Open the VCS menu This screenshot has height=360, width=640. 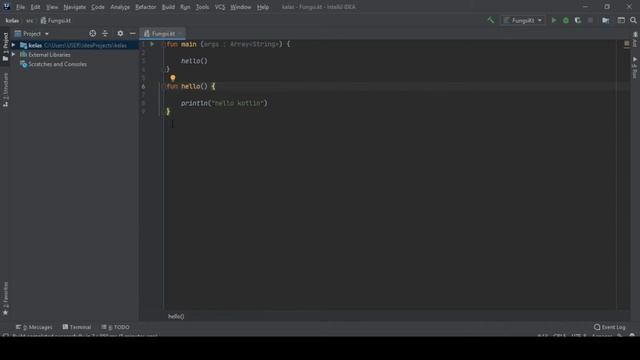pyautogui.click(x=220, y=7)
